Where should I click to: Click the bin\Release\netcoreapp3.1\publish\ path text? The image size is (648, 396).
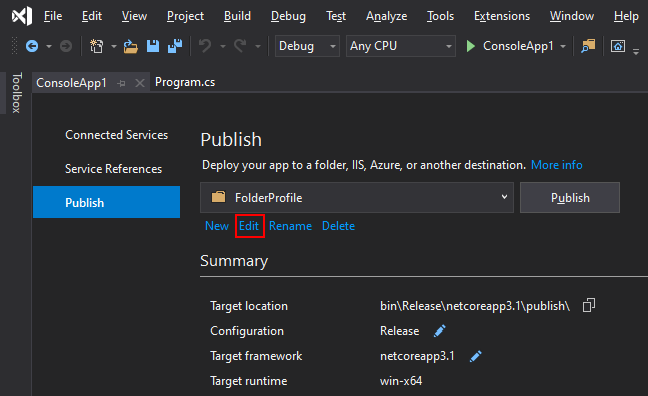475,306
